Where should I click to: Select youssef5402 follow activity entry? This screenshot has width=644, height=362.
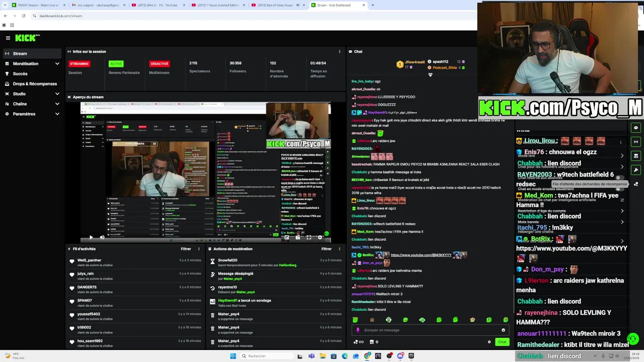[136, 316]
